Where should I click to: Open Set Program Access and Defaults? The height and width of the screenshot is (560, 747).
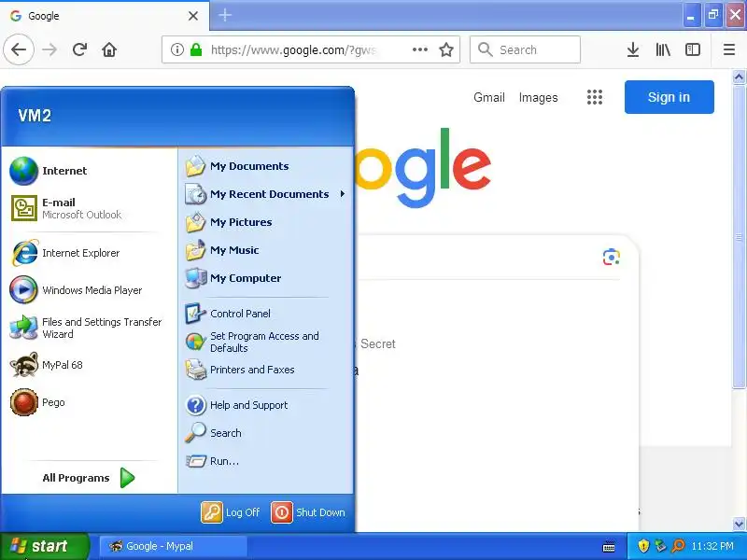[266, 342]
